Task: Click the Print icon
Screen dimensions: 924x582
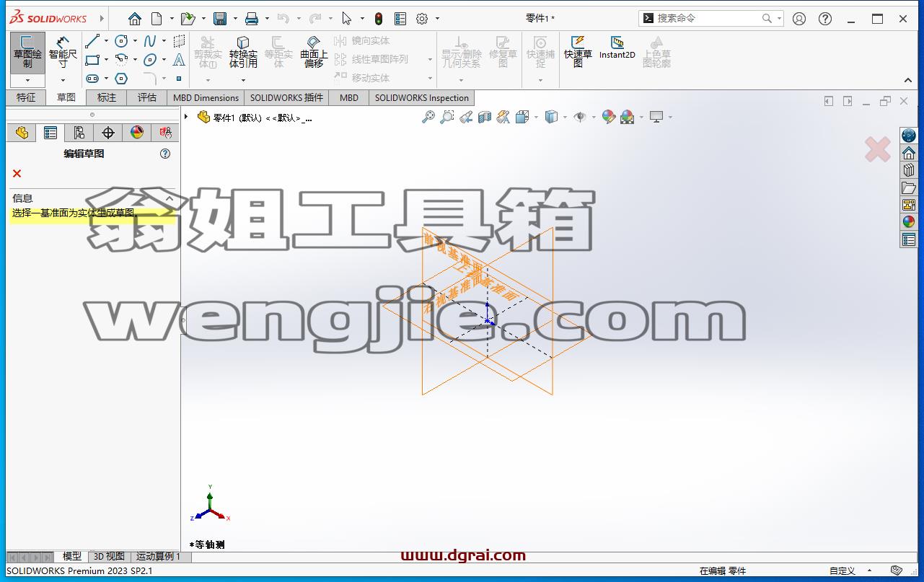Action: pos(251,19)
